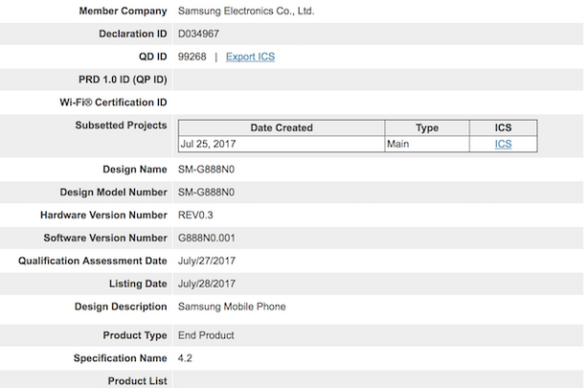The image size is (588, 388).
Task: Click the Design Name value SM-G888N0
Action: pos(207,170)
